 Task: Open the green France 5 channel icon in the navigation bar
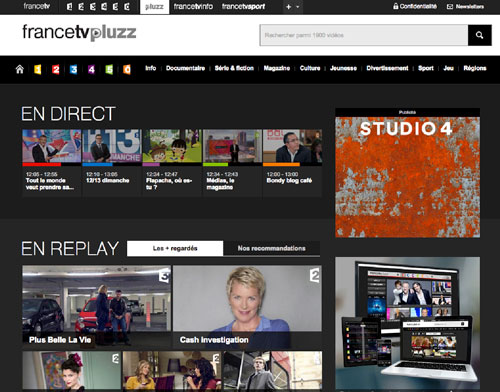pyautogui.click(x=109, y=69)
